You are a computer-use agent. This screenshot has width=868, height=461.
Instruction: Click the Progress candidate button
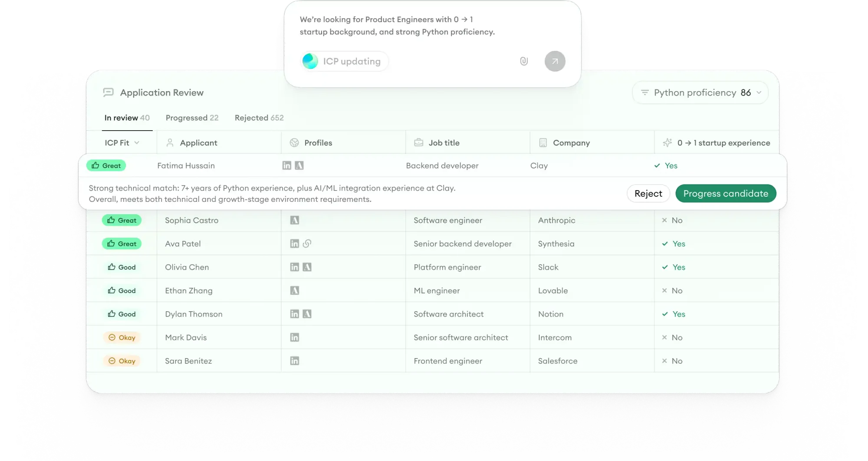[x=726, y=194]
